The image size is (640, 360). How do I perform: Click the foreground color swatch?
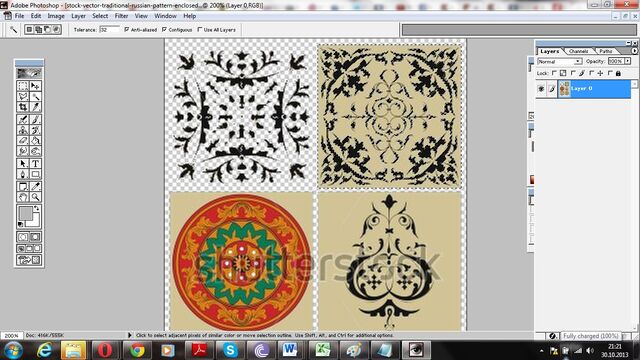[x=25, y=213]
